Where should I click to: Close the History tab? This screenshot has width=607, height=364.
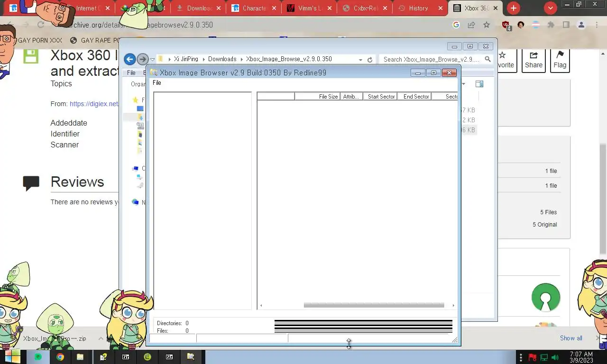coord(441,8)
